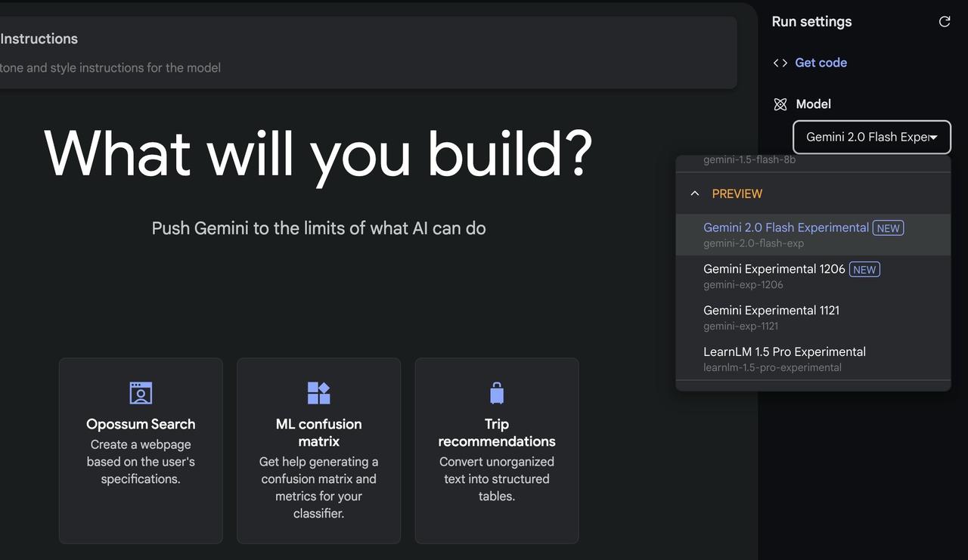Collapse the PREVIEW section chevron

pos(695,193)
